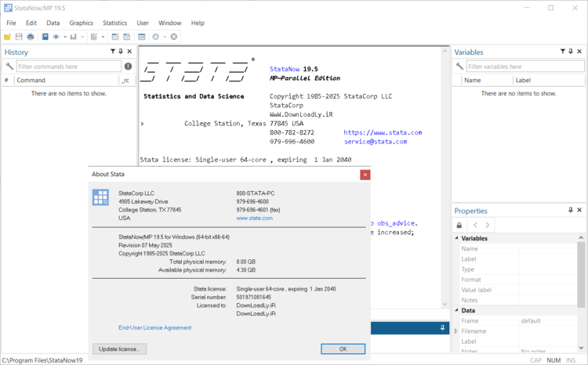Open the End-User License Agreement link

pyautogui.click(x=154, y=327)
